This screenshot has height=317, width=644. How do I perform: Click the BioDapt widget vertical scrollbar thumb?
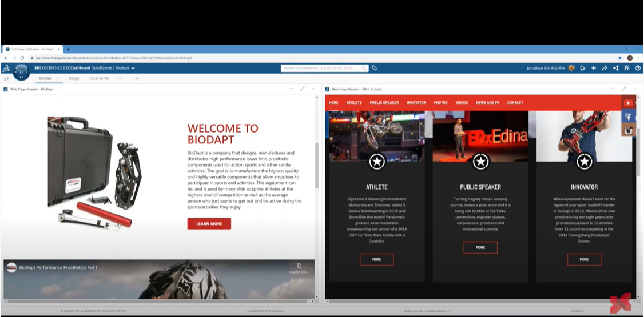click(316, 166)
